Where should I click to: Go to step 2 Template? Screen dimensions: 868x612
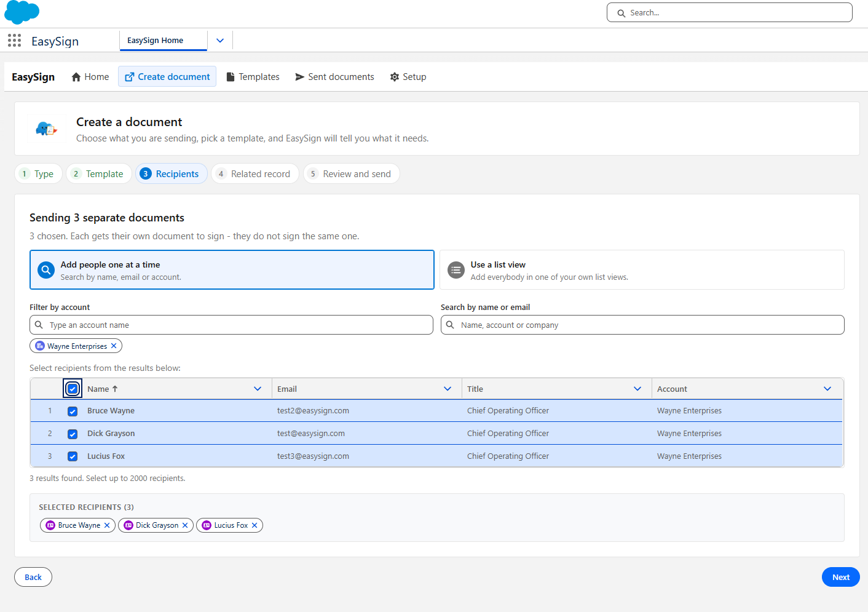point(99,173)
